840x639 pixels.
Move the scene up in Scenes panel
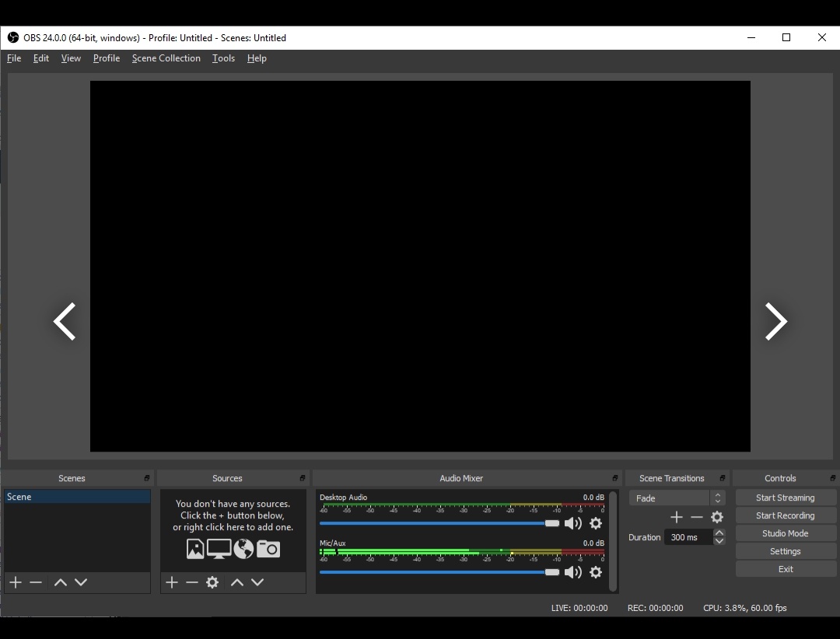click(61, 582)
